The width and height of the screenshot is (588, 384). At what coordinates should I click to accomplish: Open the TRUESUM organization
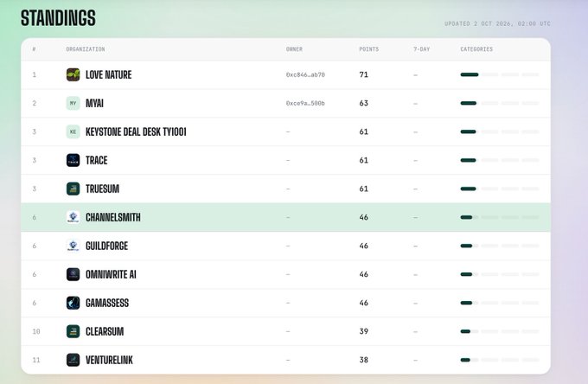pyautogui.click(x=102, y=189)
